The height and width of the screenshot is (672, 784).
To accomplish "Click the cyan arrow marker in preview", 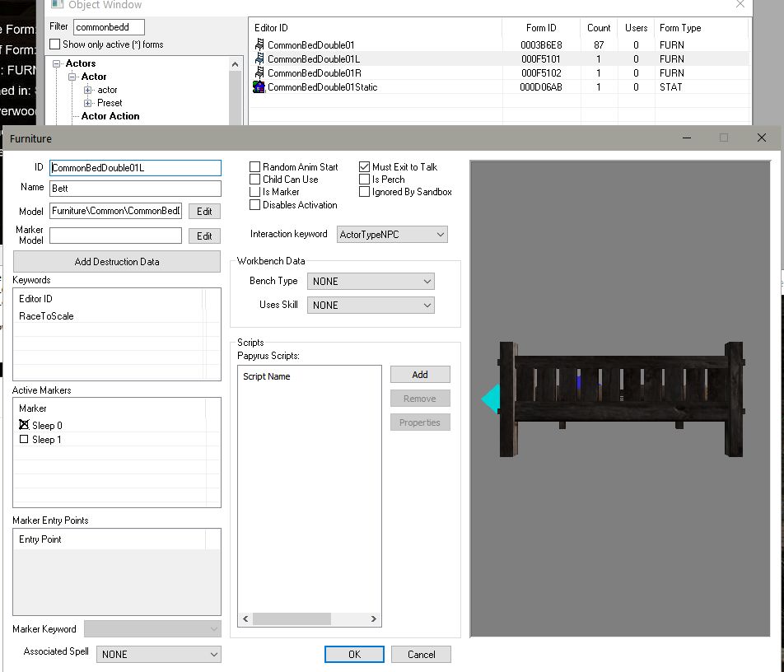I will pos(491,399).
